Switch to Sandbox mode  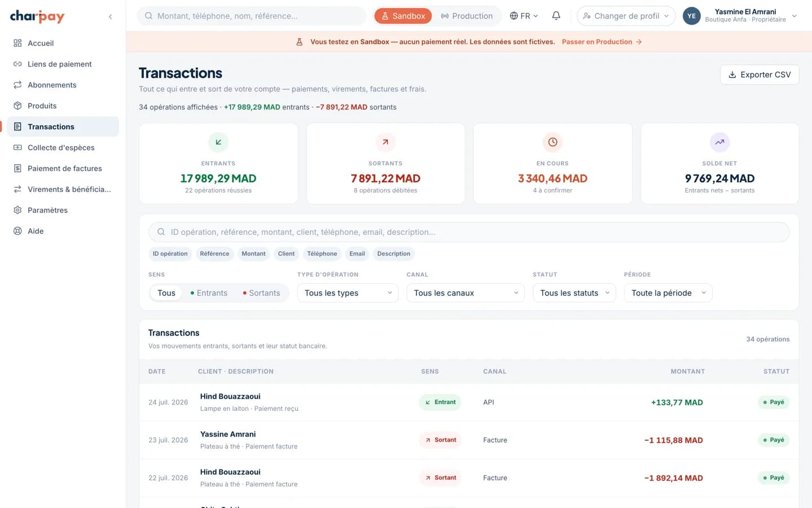pyautogui.click(x=403, y=16)
